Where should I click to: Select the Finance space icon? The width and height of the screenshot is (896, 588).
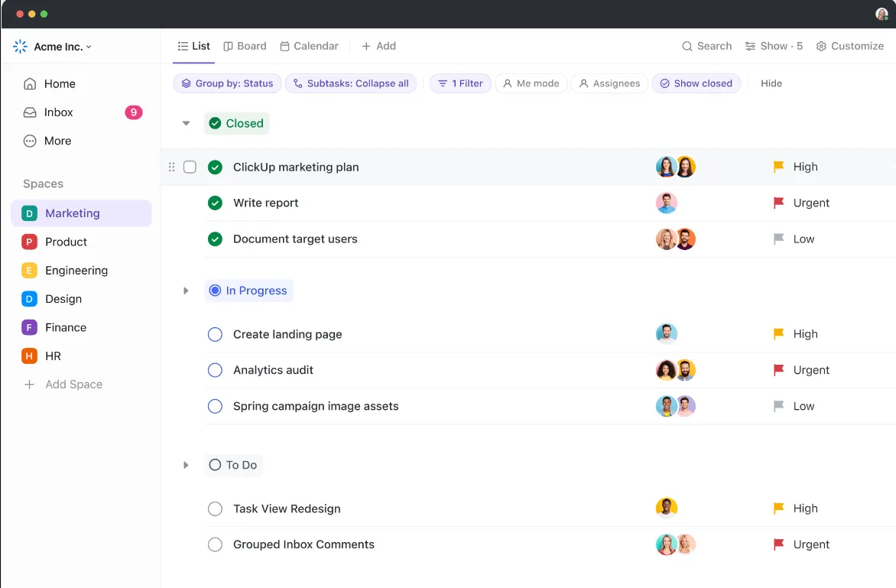coord(29,327)
